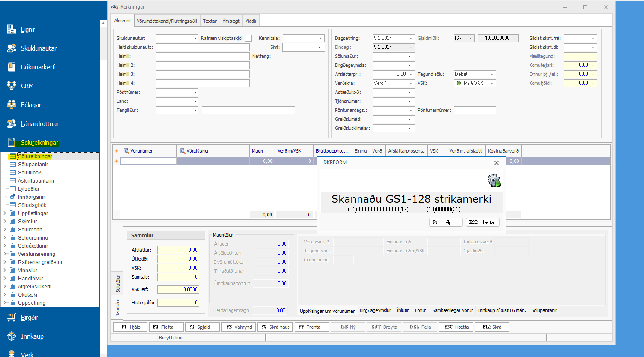Open the CRM module
Viewport: 644px width, 357px height.
pyautogui.click(x=27, y=86)
